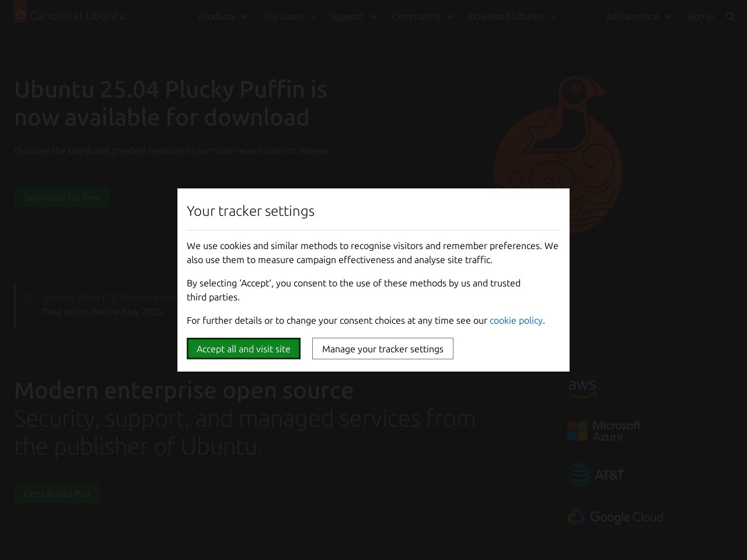Open the Use cases menu
Image resolution: width=747 pixels, height=560 pixels.
[290, 16]
